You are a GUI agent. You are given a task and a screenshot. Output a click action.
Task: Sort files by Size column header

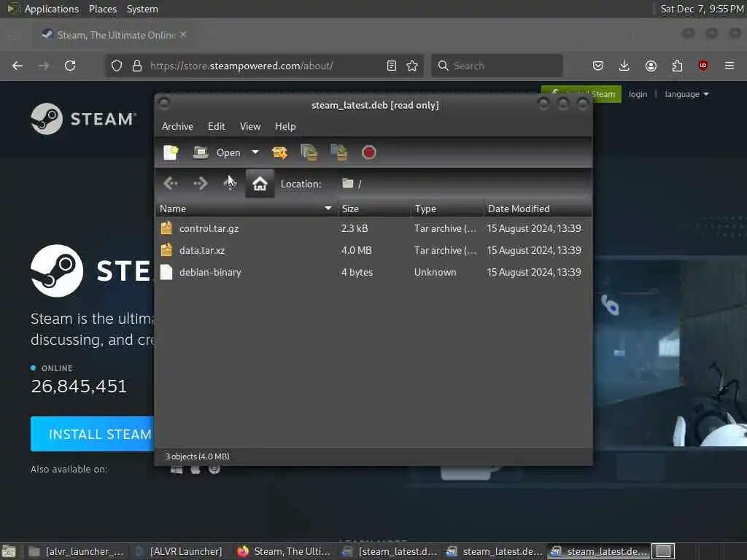(x=374, y=209)
